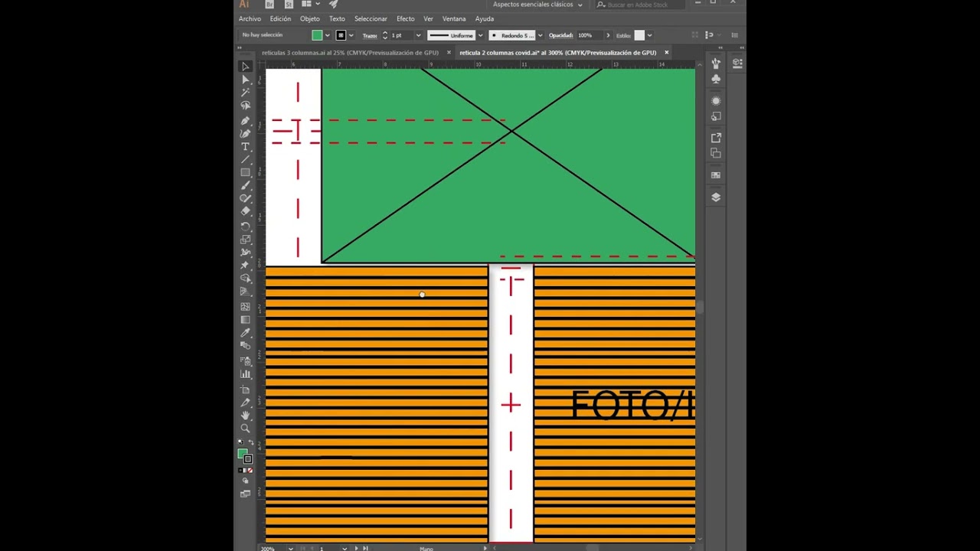Open the Ventana menu

pyautogui.click(x=454, y=18)
